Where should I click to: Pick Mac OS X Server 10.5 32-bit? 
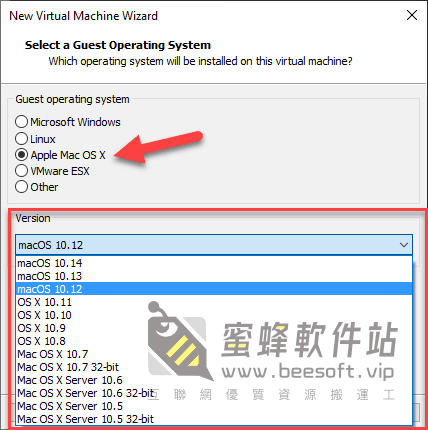214,419
